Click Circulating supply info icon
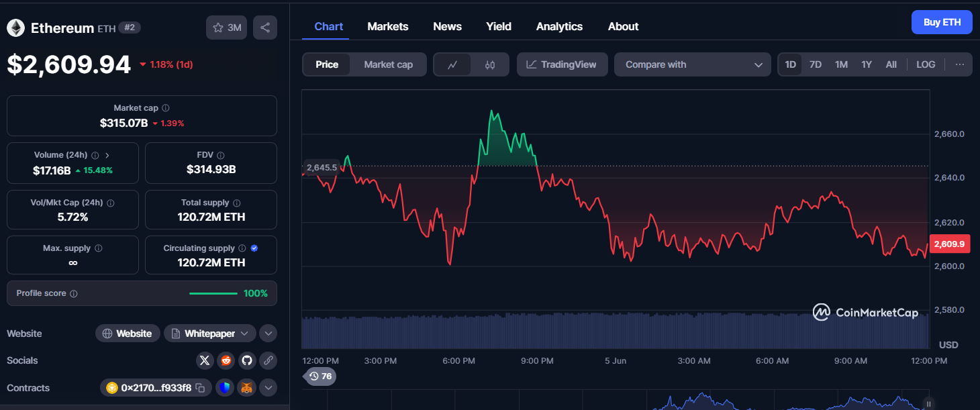This screenshot has height=410, width=980. coord(242,248)
